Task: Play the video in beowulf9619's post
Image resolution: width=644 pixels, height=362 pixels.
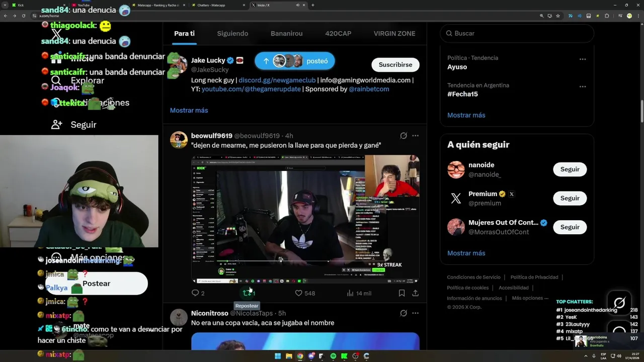Action: [x=305, y=219]
